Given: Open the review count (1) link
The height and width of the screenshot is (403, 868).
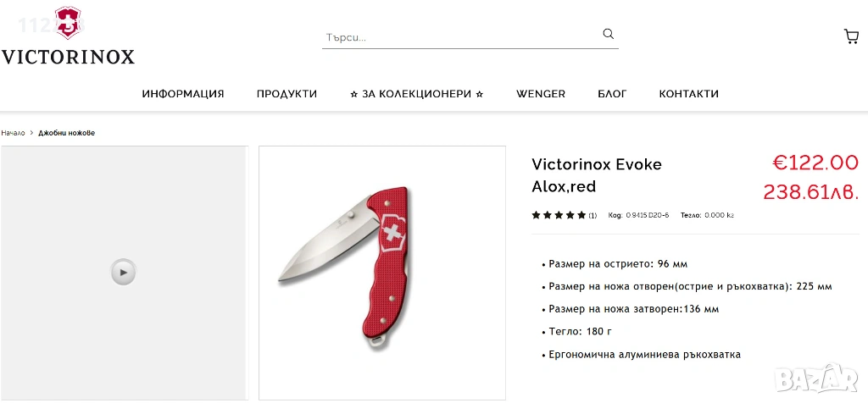Looking at the screenshot, I should [593, 216].
